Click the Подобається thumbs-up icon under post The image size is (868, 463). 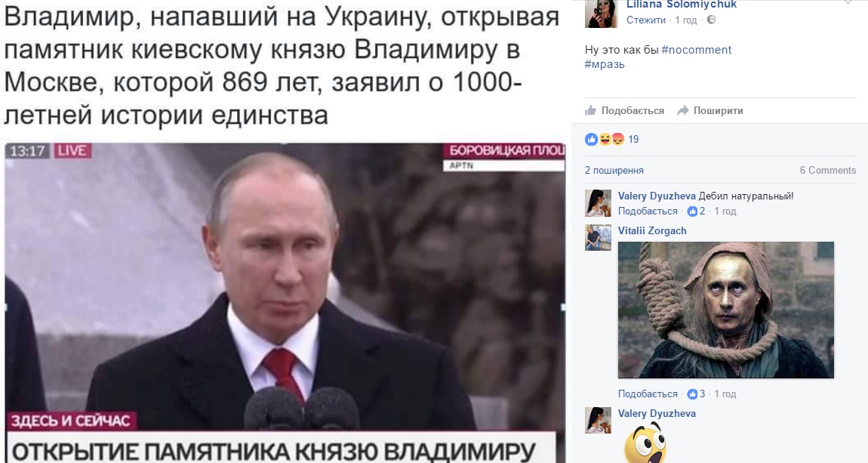coord(591,110)
